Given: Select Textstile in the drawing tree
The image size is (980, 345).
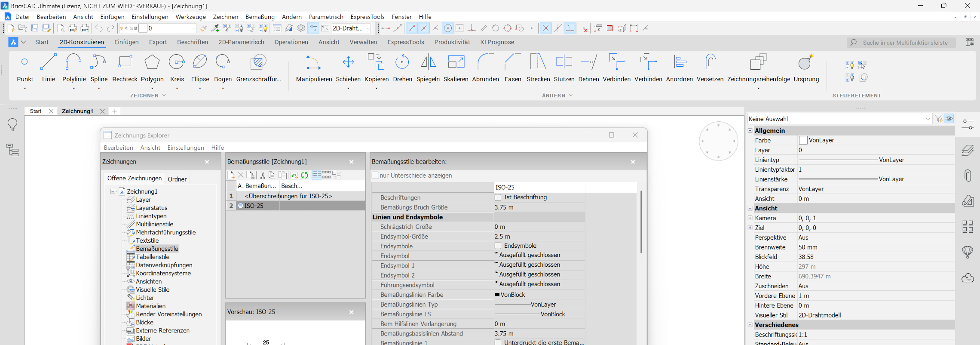Looking at the screenshot, I should tap(147, 240).
